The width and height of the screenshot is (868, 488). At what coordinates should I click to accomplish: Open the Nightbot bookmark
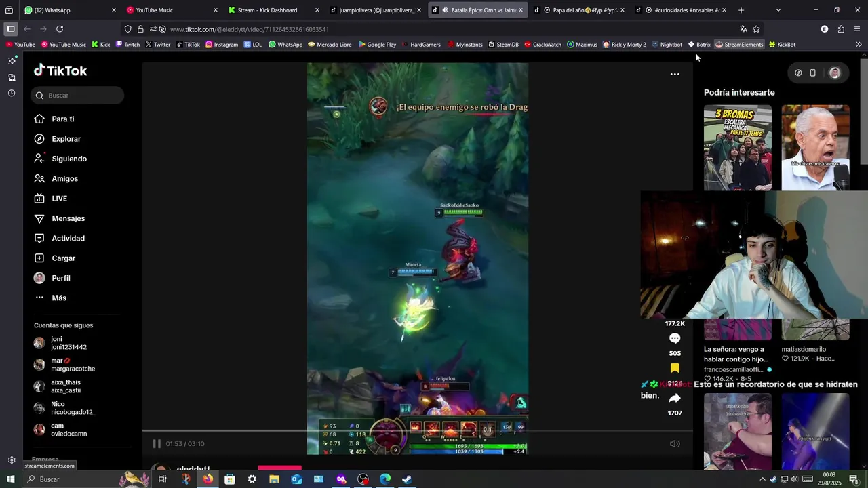[667, 45]
